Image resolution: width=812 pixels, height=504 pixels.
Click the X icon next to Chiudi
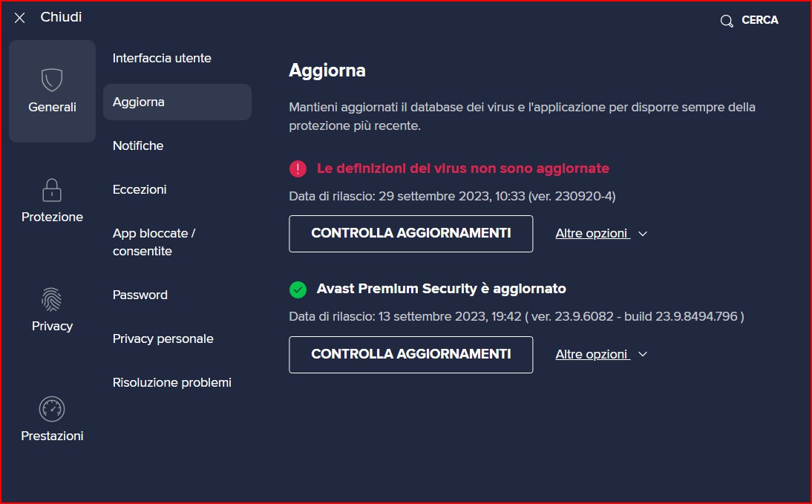(20, 18)
